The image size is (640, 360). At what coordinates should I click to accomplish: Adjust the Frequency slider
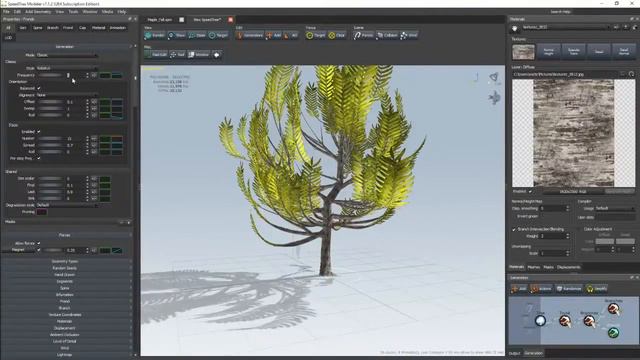tap(50, 75)
